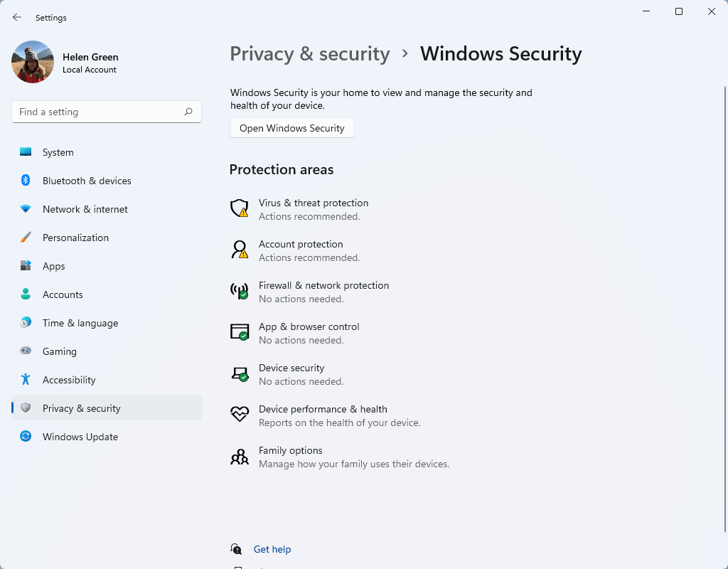The width and height of the screenshot is (728, 569).
Task: Maximize the Settings window
Action: tap(679, 11)
